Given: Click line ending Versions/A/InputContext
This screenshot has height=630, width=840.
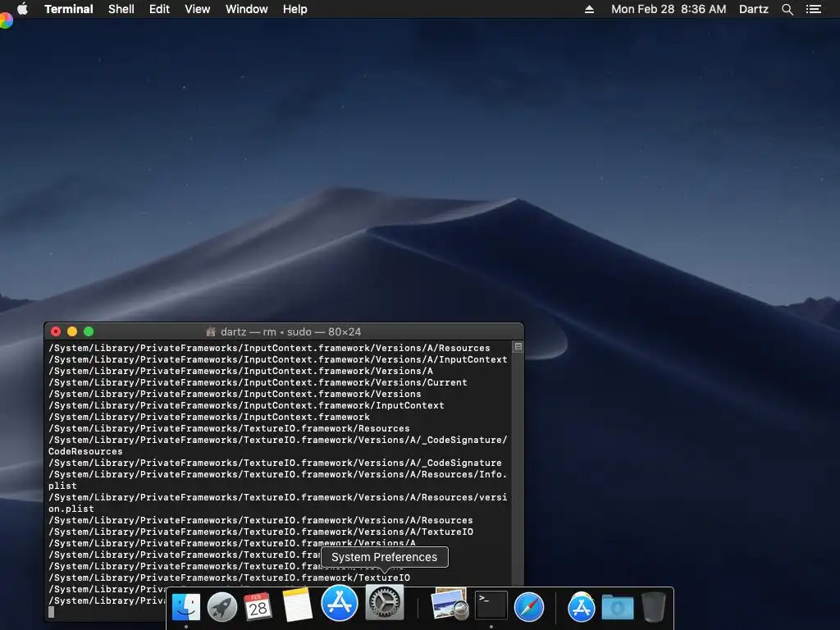Looking at the screenshot, I should pyautogui.click(x=277, y=359).
